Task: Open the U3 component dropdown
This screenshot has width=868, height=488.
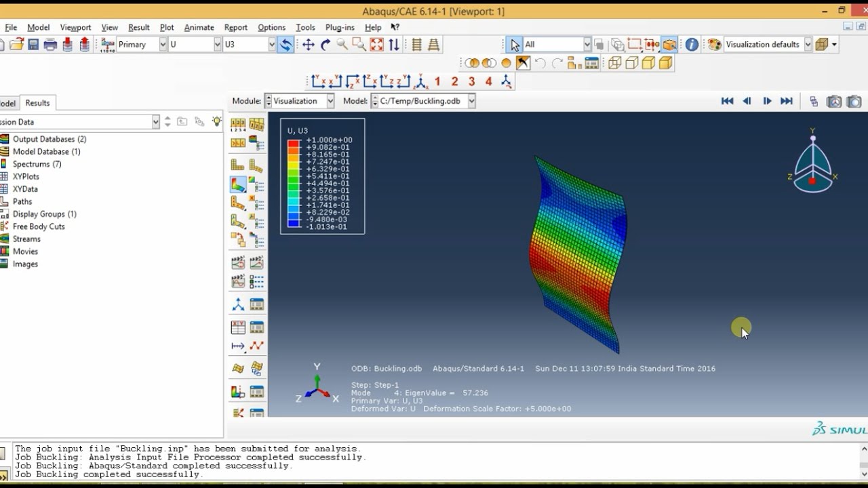Action: (250, 45)
